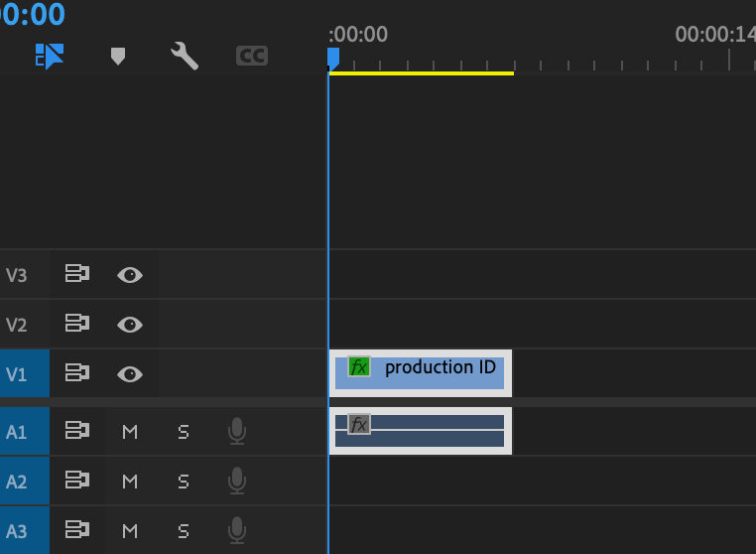Toggle insert and overwrite sequences as nests
The image size is (756, 554).
[50, 57]
